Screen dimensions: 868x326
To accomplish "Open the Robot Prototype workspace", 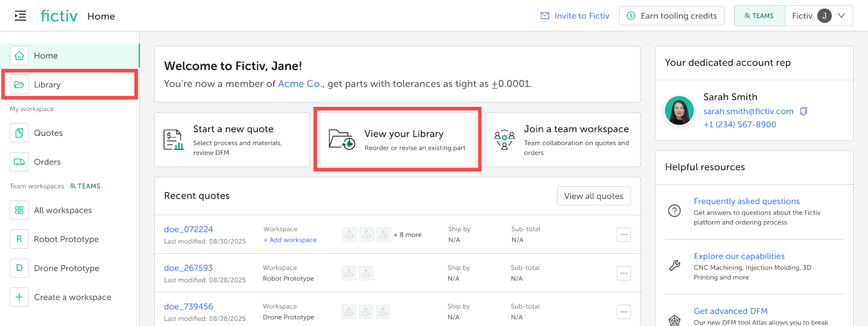I will coord(66,239).
